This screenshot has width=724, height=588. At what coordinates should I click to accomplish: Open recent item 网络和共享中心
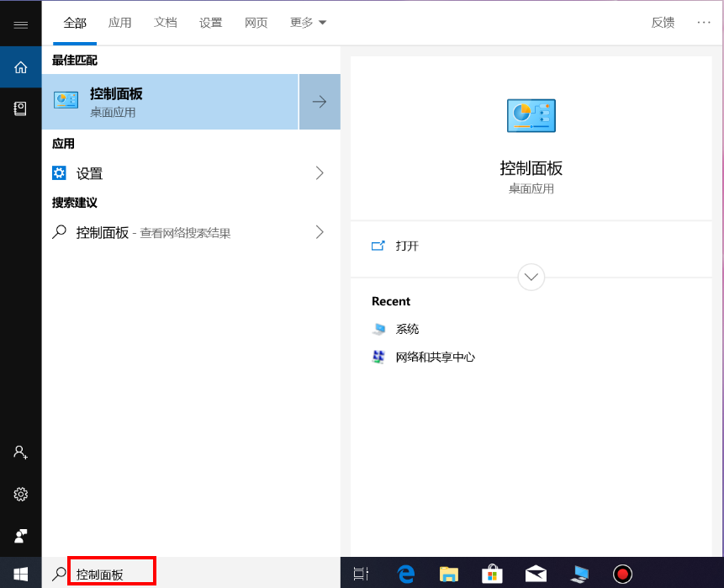(x=435, y=357)
